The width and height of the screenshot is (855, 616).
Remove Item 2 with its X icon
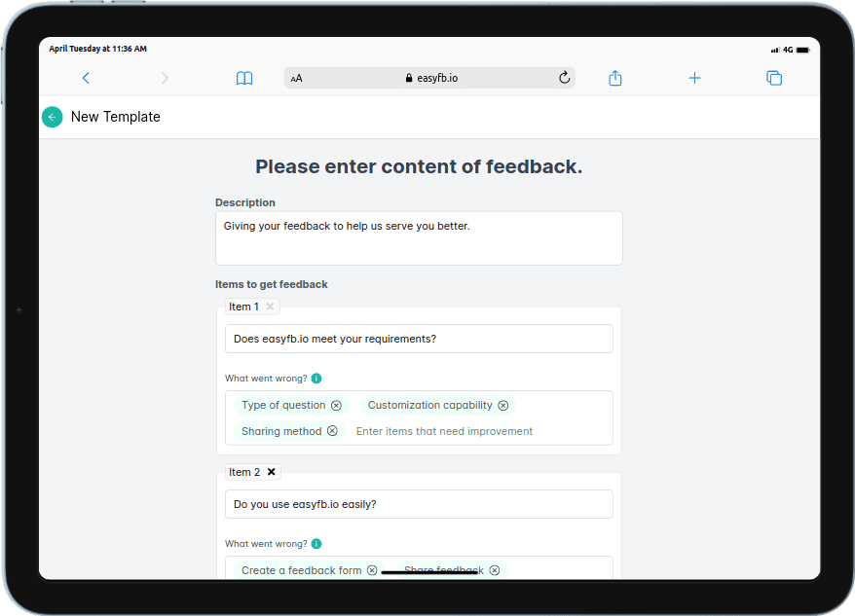(x=271, y=472)
